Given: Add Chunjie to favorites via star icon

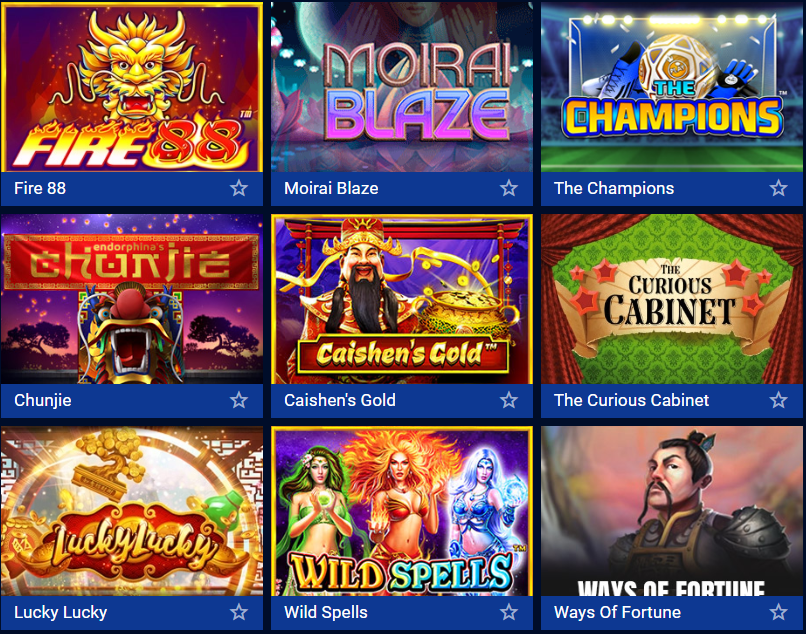Looking at the screenshot, I should coord(239,400).
